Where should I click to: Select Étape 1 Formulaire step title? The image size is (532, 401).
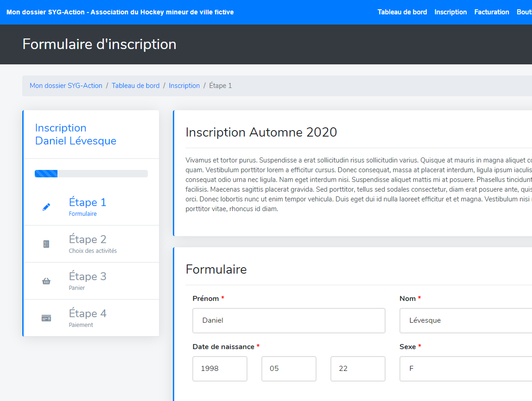(x=88, y=202)
